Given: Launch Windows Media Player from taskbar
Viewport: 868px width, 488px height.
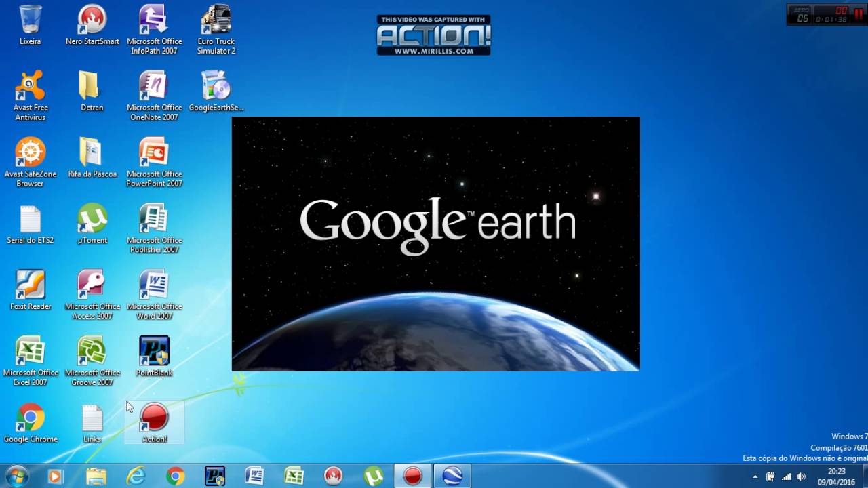Looking at the screenshot, I should point(55,476).
